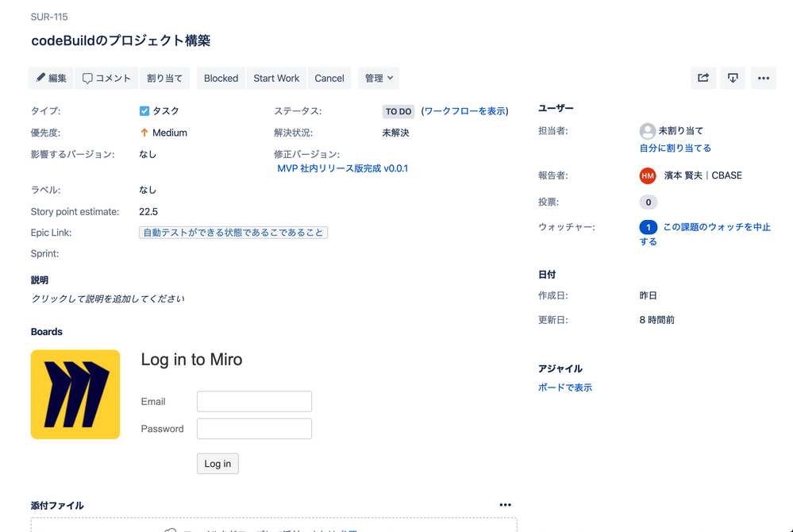Click the 添付ファイル section heading
793x532 pixels.
57,505
